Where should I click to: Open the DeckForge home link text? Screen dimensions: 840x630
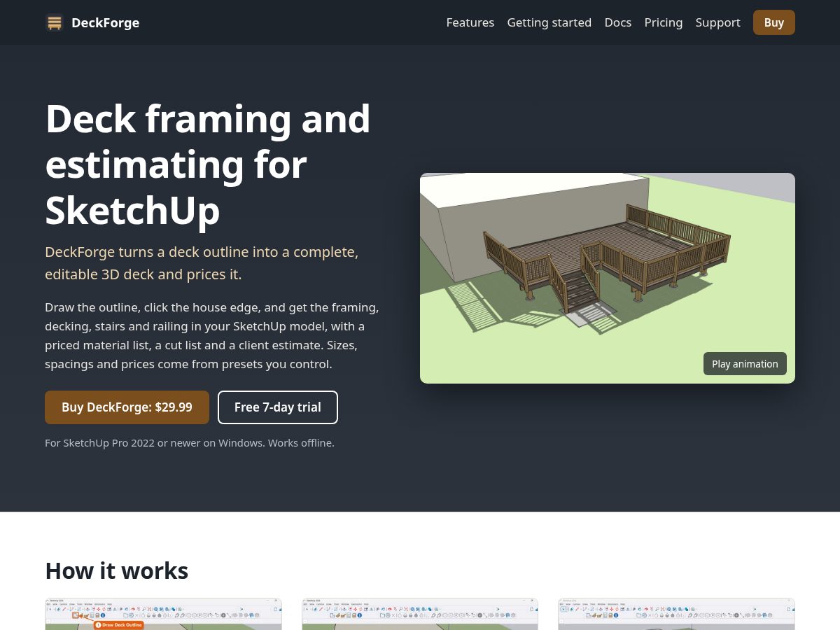[x=105, y=22]
